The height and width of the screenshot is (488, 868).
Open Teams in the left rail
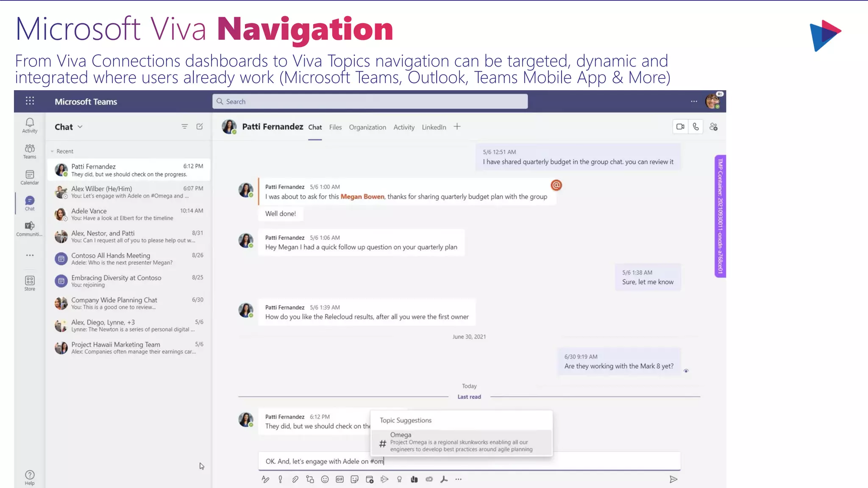(30, 151)
